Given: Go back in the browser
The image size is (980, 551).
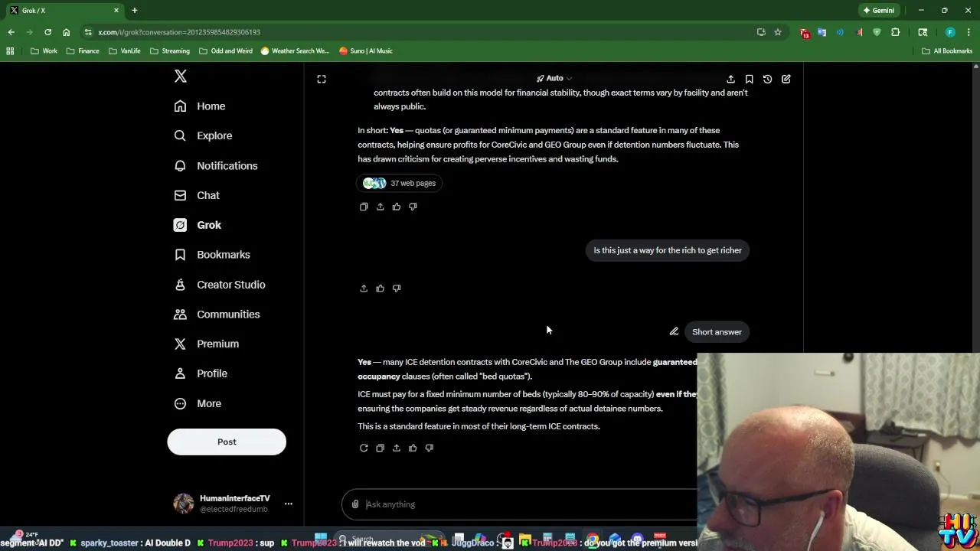Looking at the screenshot, I should pyautogui.click(x=11, y=32).
